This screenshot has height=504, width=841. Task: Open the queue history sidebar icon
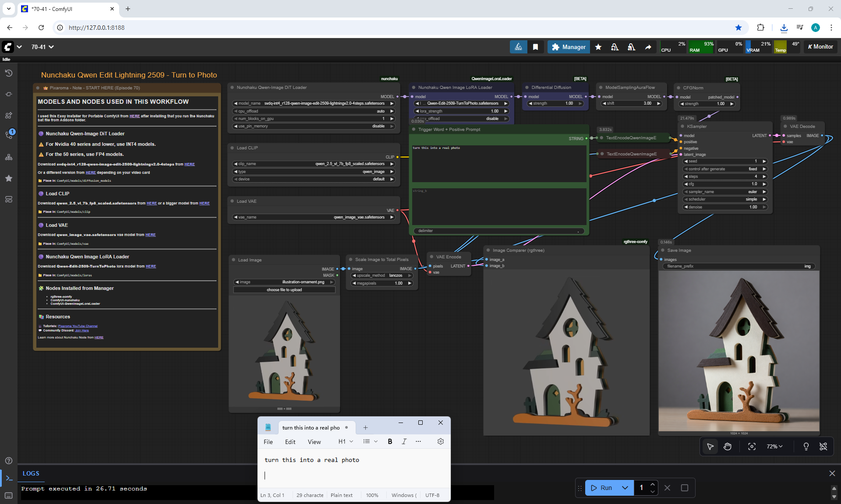(x=9, y=73)
